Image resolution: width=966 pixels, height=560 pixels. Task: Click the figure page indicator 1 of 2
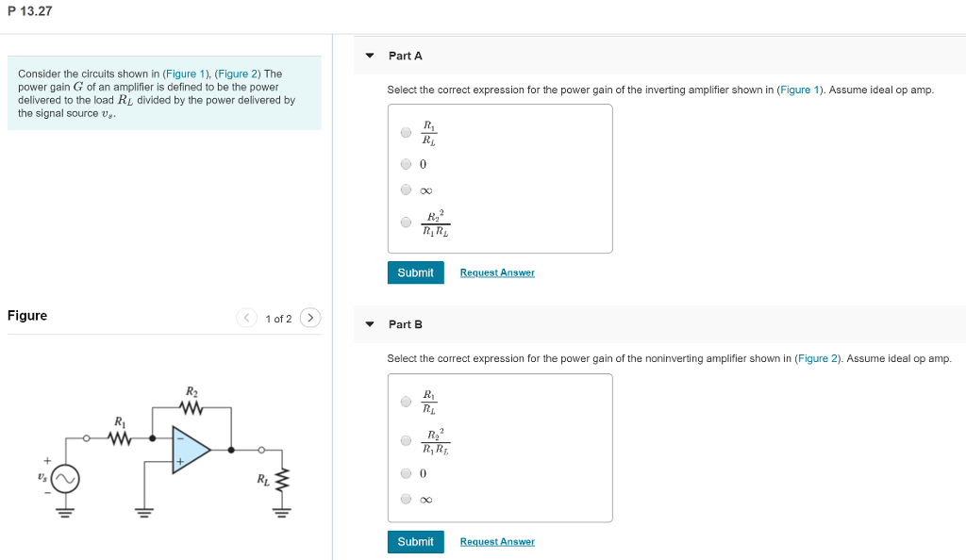coord(278,318)
